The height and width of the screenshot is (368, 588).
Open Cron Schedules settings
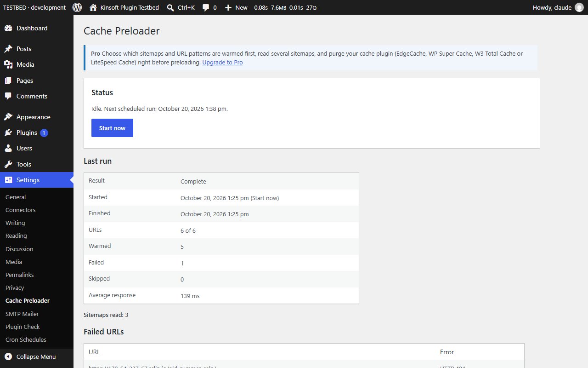pos(26,339)
